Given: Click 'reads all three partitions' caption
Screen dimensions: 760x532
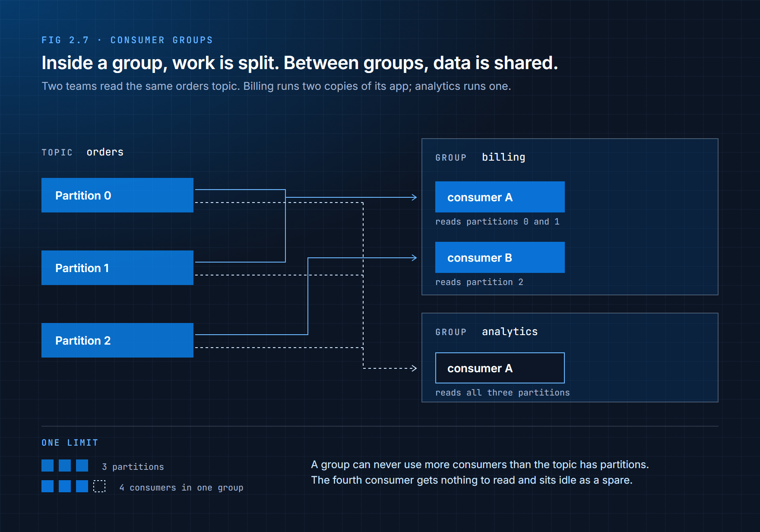Looking at the screenshot, I should coord(503,393).
